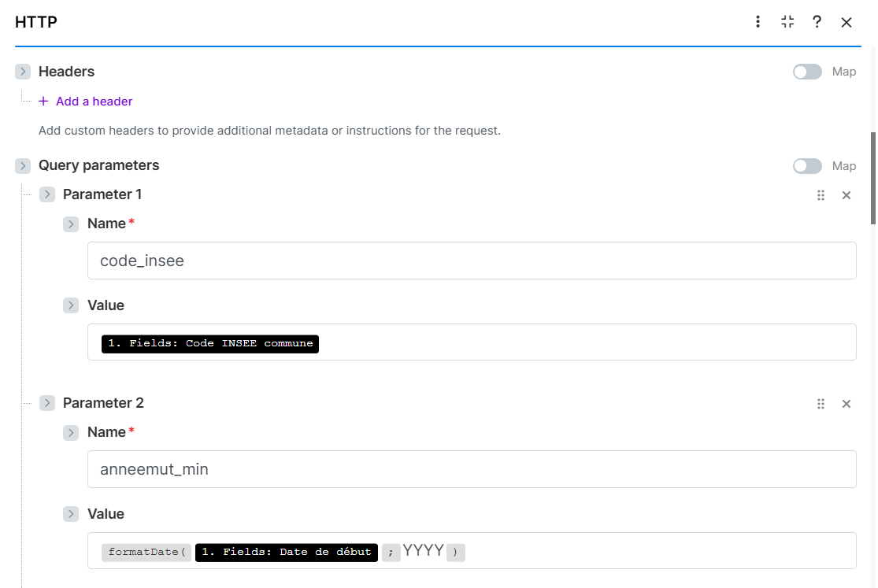
Task: Grab the Parameter 2 reorder handle
Action: 821,404
